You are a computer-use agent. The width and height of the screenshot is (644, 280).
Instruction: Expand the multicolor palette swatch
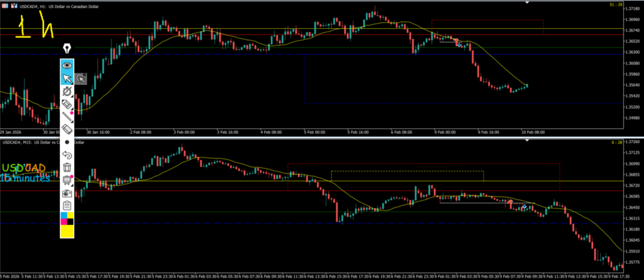click(x=67, y=218)
